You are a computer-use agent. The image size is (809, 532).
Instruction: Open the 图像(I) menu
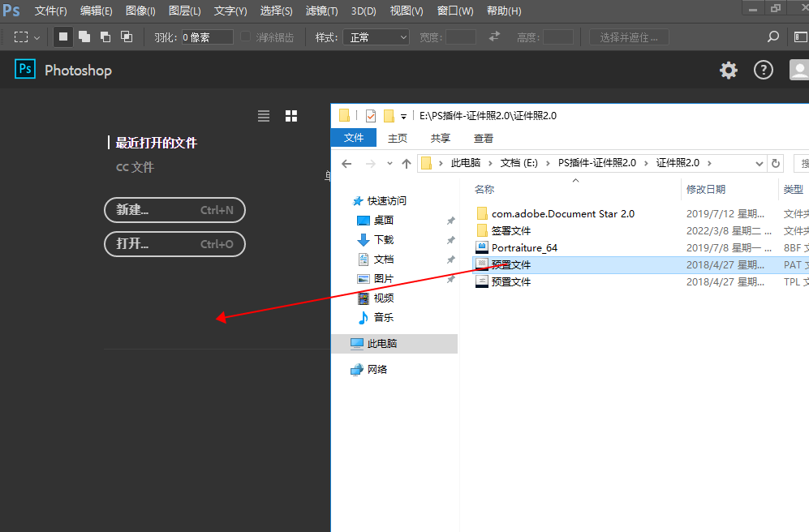pyautogui.click(x=140, y=11)
